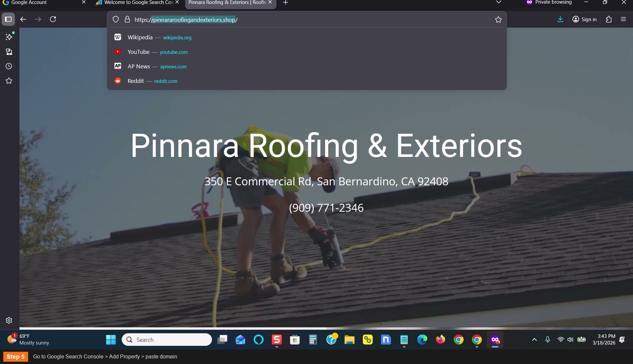The width and height of the screenshot is (633, 364).
Task: Click the 350 E Commercial Rd address
Action: 326,181
